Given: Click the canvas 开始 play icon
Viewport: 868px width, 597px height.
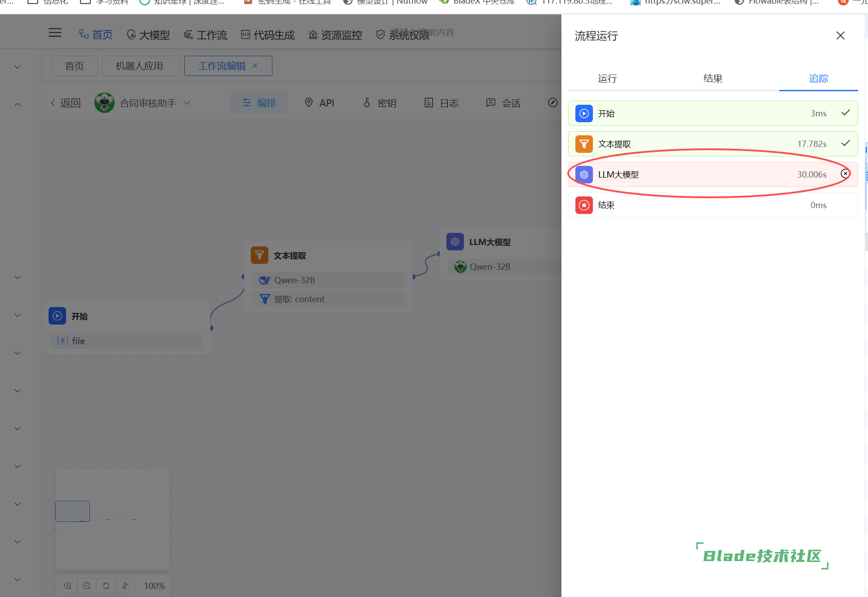Looking at the screenshot, I should (x=57, y=316).
